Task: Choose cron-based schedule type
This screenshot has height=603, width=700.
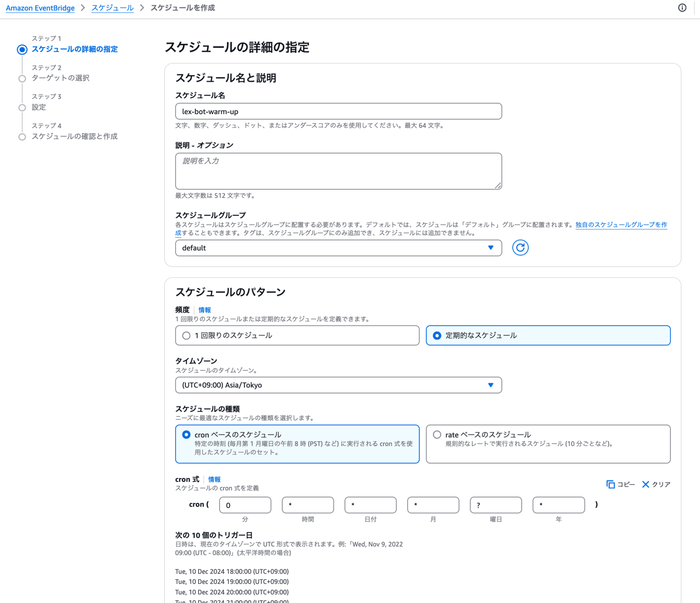Action: [x=297, y=444]
